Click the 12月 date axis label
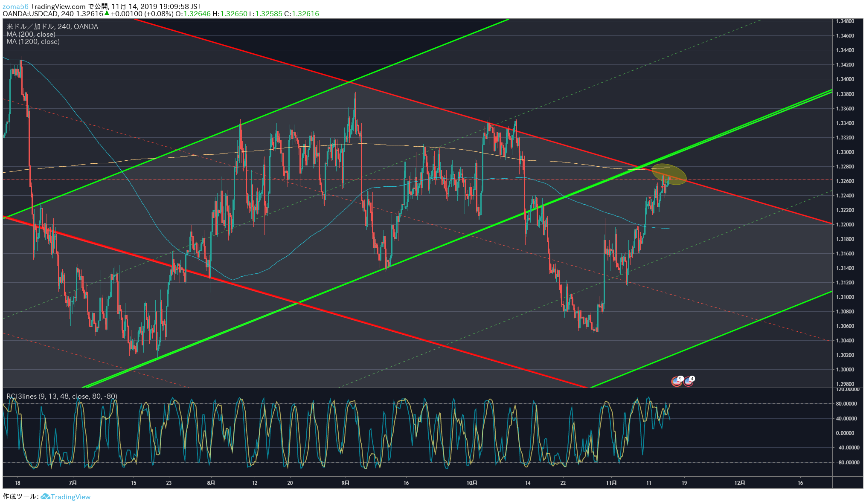This screenshot has width=866, height=504. click(x=740, y=483)
